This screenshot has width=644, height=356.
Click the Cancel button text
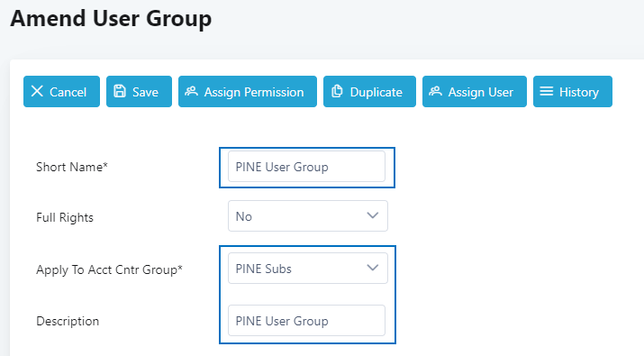tap(68, 92)
